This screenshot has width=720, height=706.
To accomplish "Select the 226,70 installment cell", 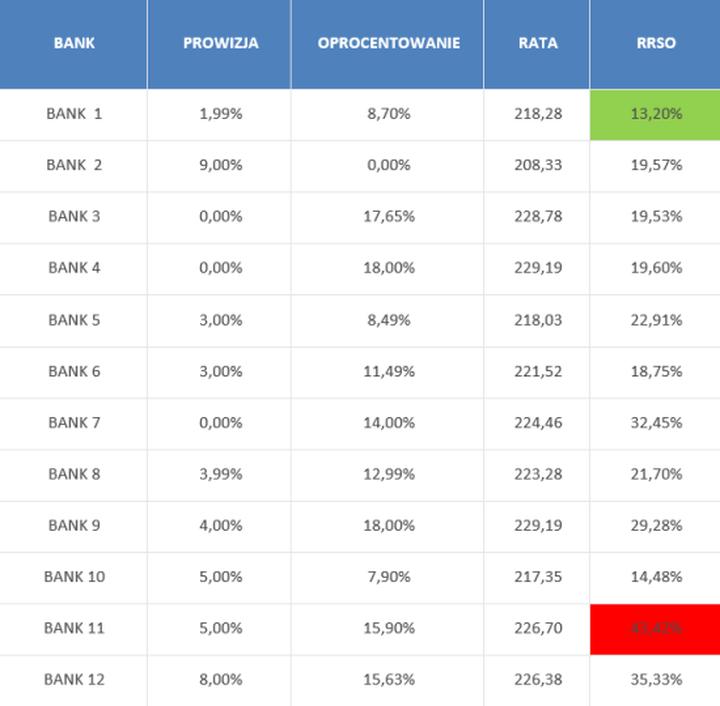I will tap(540, 628).
